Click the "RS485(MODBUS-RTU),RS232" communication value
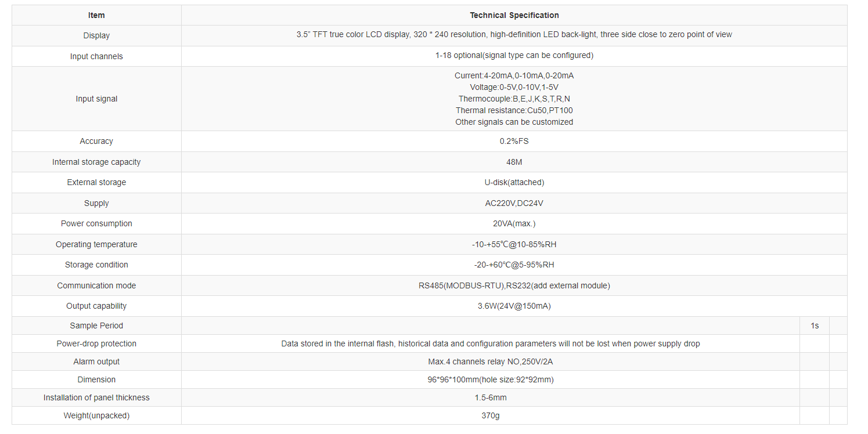 [514, 285]
